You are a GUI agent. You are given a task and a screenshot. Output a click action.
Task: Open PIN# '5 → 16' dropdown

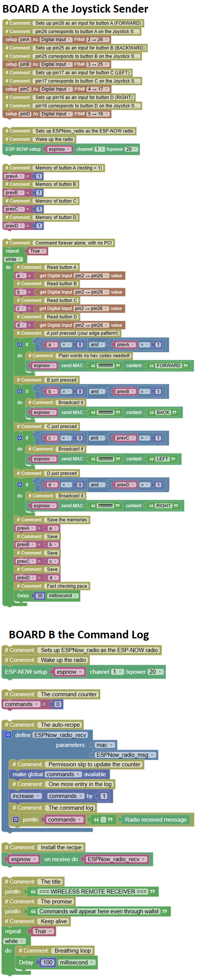tap(98, 114)
